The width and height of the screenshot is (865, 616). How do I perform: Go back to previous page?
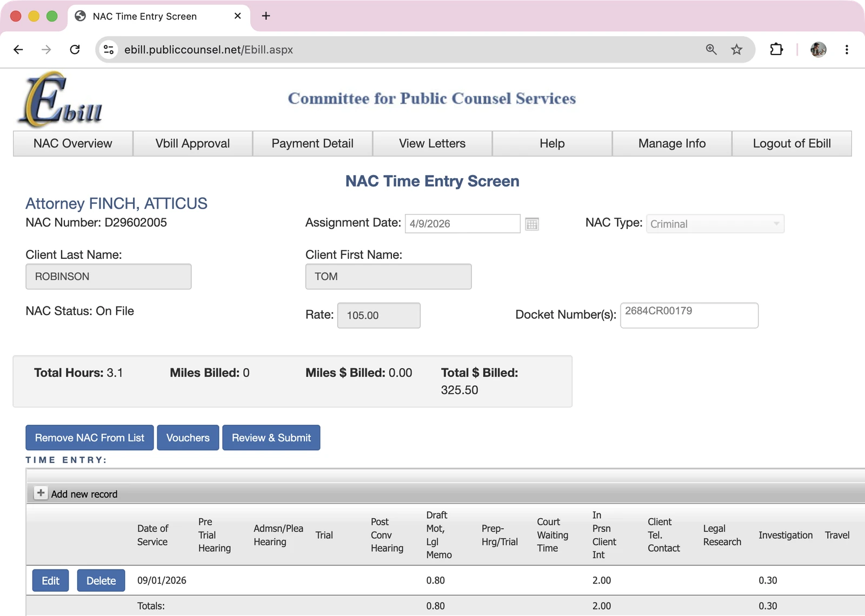coord(18,50)
